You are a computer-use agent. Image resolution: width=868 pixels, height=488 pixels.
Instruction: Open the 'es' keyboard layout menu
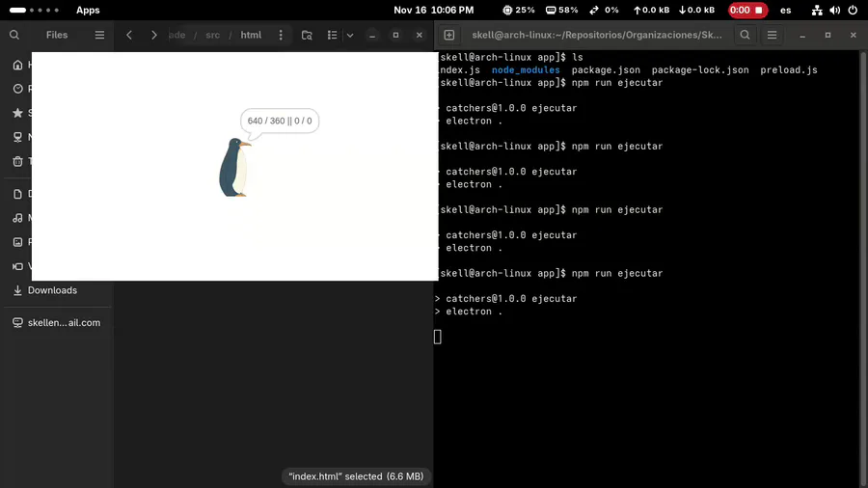(785, 10)
